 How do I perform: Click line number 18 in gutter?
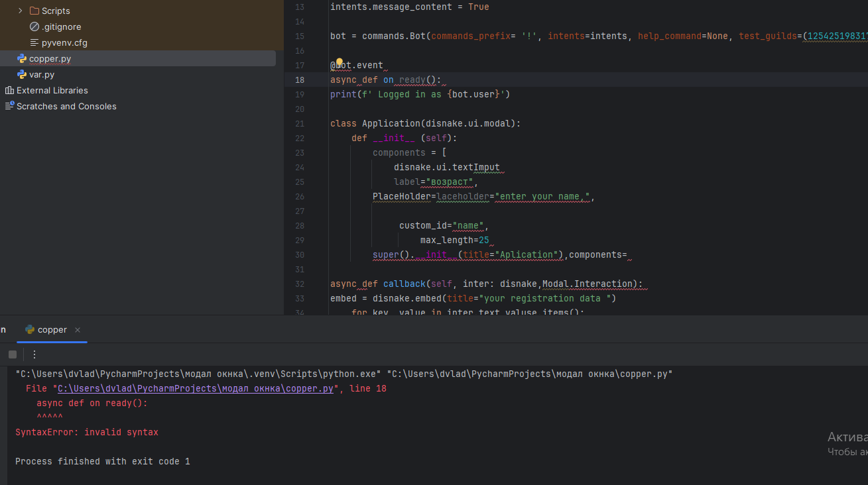coord(300,80)
